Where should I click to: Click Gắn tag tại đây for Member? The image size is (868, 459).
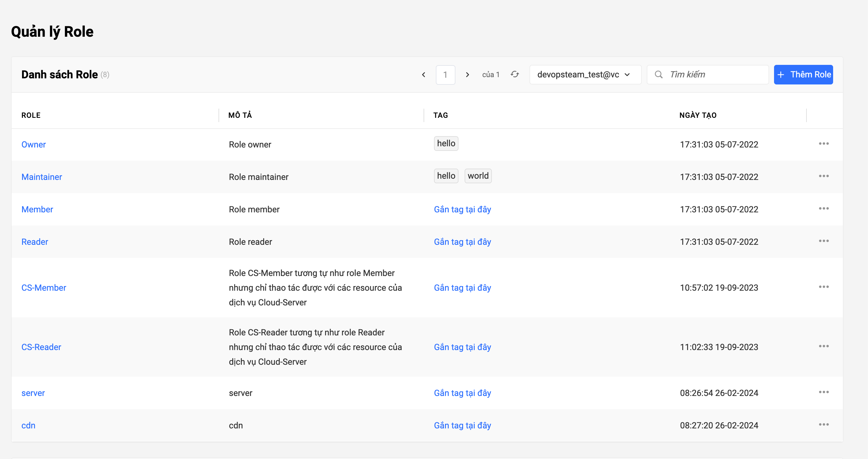pos(462,209)
